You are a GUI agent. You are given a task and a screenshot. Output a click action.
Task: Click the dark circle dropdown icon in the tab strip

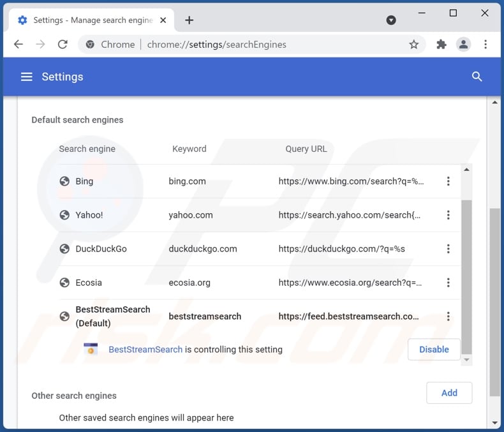[391, 20]
